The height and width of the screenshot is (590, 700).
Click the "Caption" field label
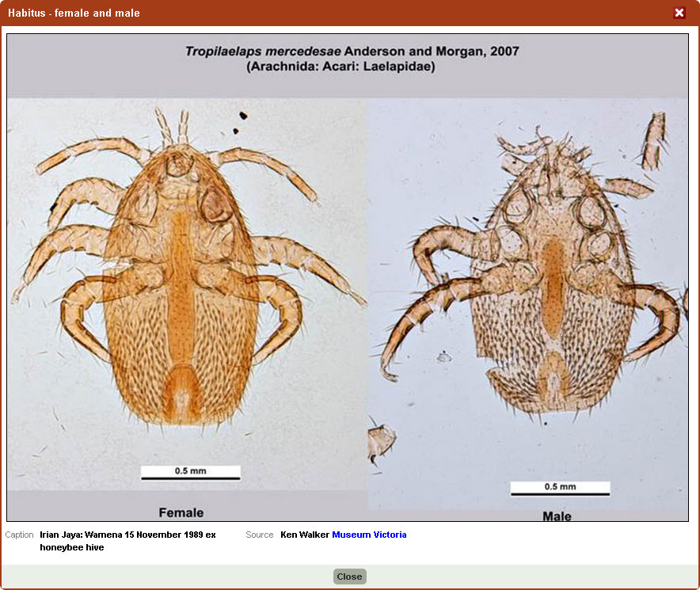(x=20, y=535)
